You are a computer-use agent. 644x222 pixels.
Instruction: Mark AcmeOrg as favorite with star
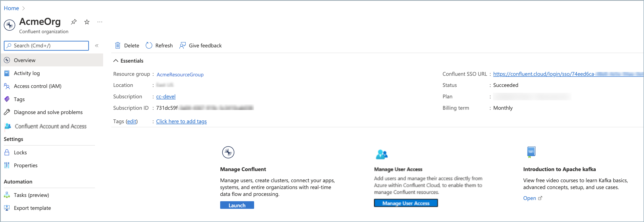pos(87,22)
